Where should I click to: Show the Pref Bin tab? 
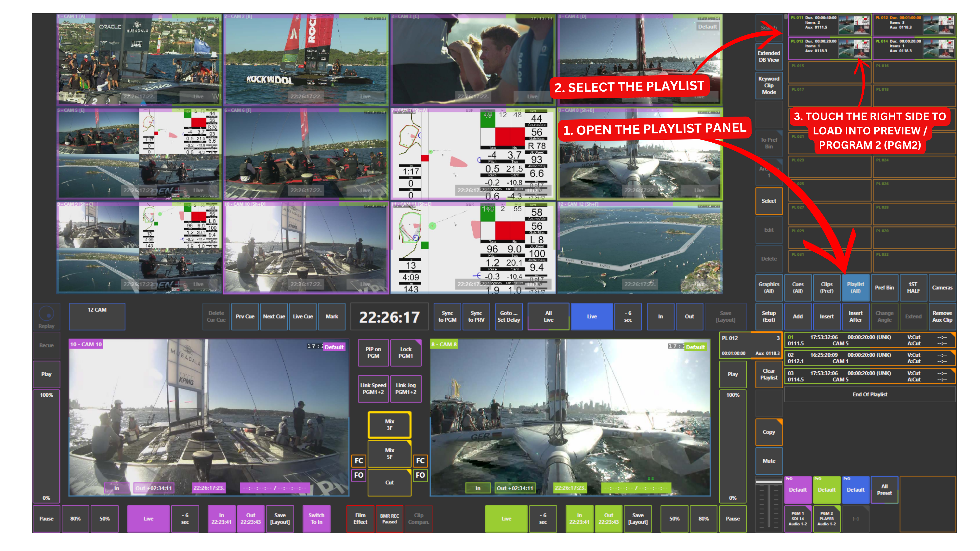(885, 287)
